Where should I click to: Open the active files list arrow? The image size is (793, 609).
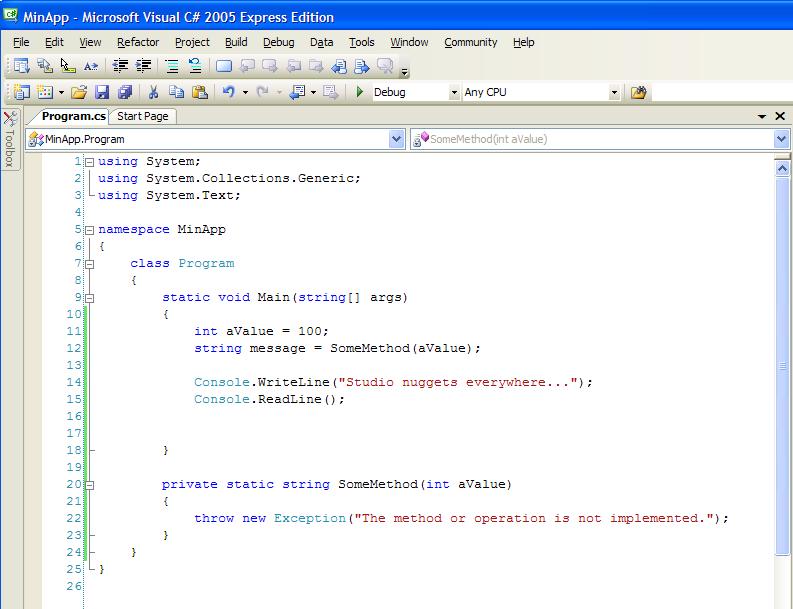point(762,117)
